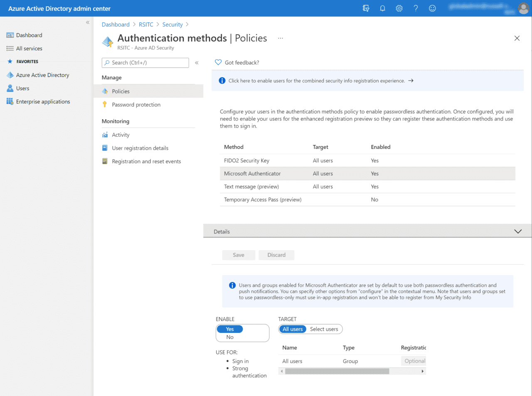
Task: Open the account avatar in header
Action: click(523, 8)
